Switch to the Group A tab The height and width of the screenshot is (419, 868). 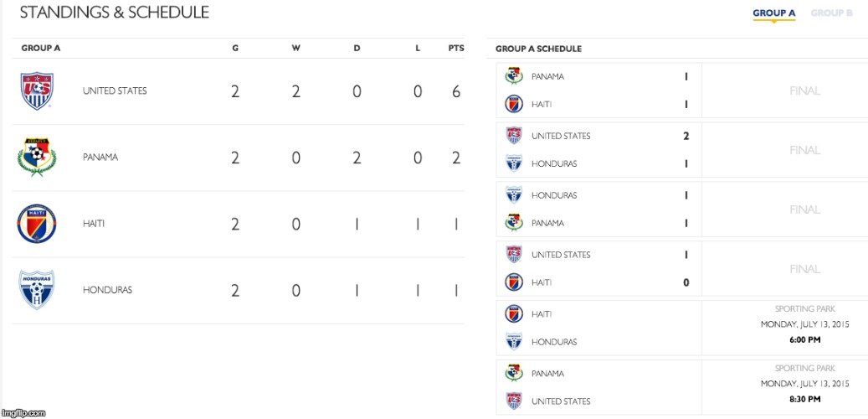pyautogui.click(x=773, y=13)
